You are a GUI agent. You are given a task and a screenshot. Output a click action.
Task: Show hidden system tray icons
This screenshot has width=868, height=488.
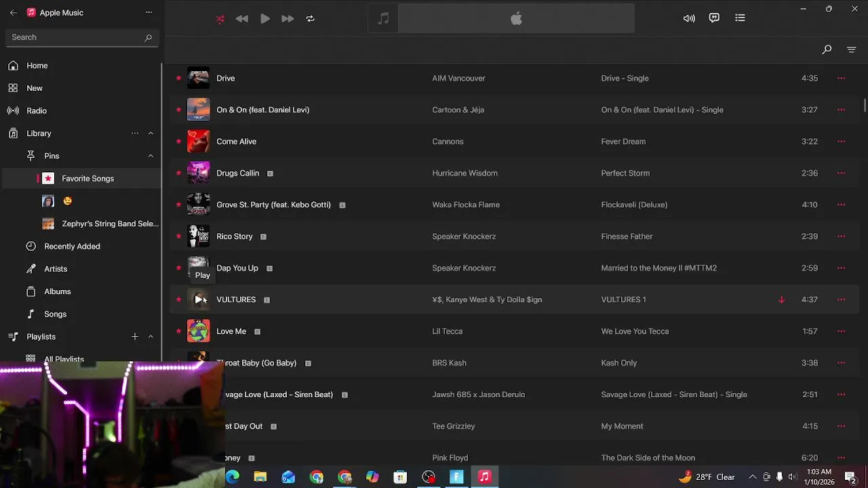(752, 477)
